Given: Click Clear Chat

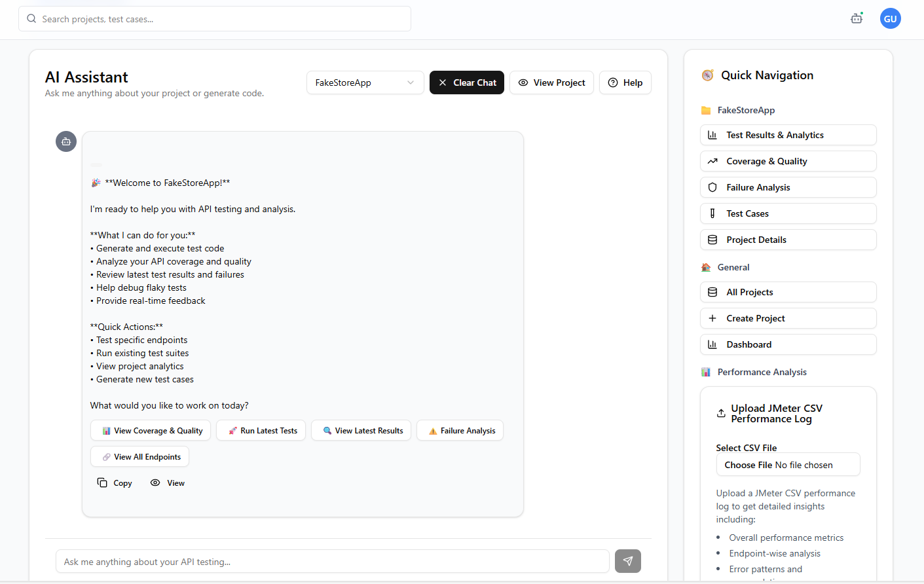Looking at the screenshot, I should click(466, 82).
